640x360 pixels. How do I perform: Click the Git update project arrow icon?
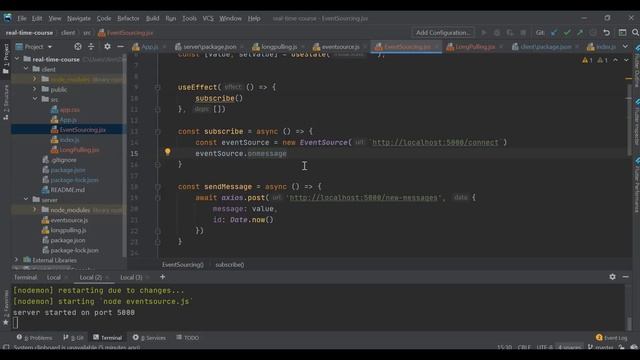click(x=554, y=33)
